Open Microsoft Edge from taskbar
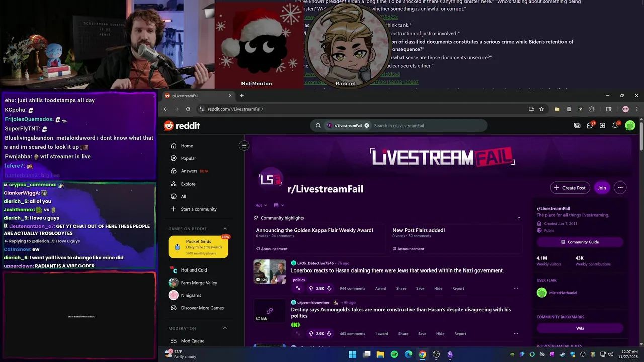Viewport: 644px width, 362px height. pyautogui.click(x=408, y=354)
